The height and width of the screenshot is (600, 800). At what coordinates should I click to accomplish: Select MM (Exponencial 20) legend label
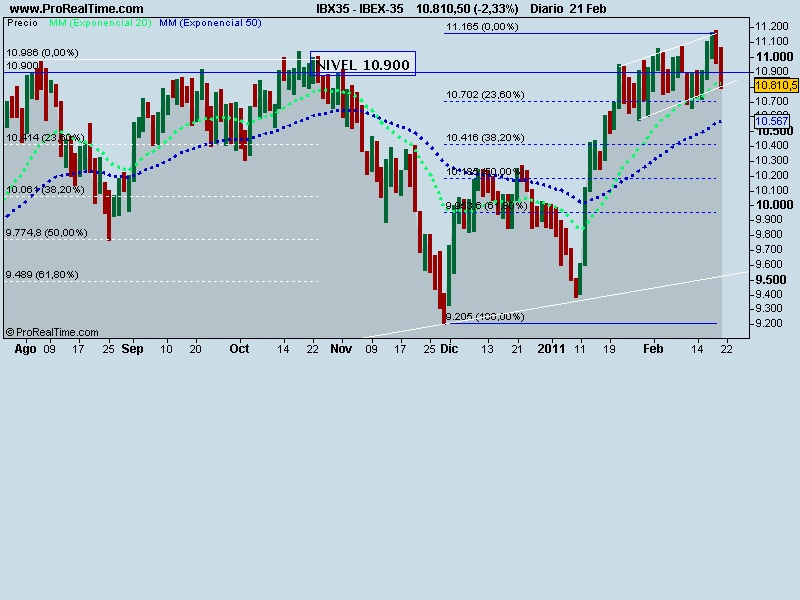(x=100, y=23)
